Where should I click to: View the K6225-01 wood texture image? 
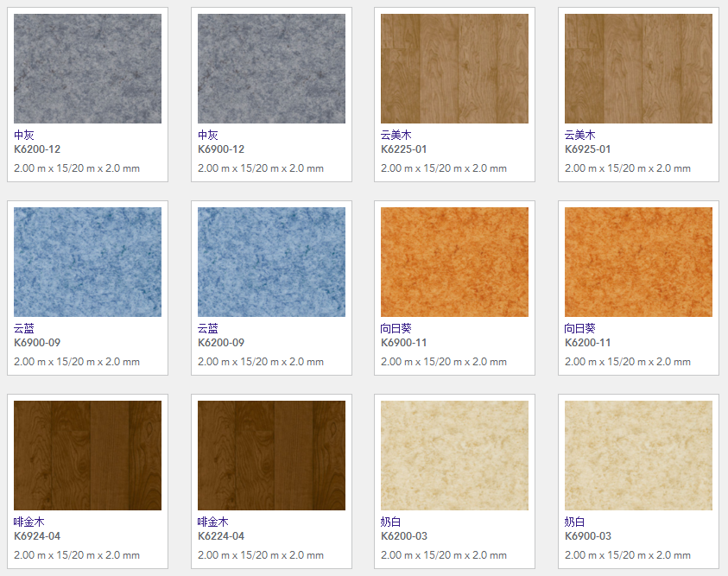pos(454,68)
